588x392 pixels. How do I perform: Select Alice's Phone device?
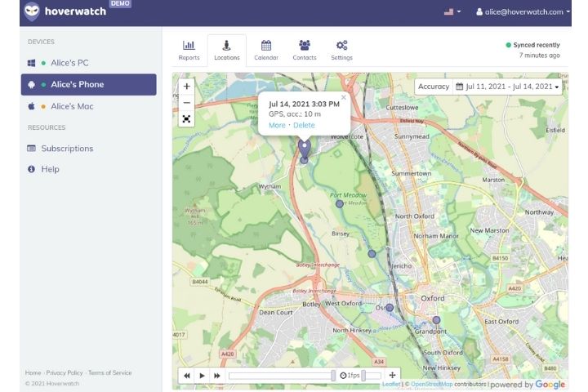[x=88, y=84]
